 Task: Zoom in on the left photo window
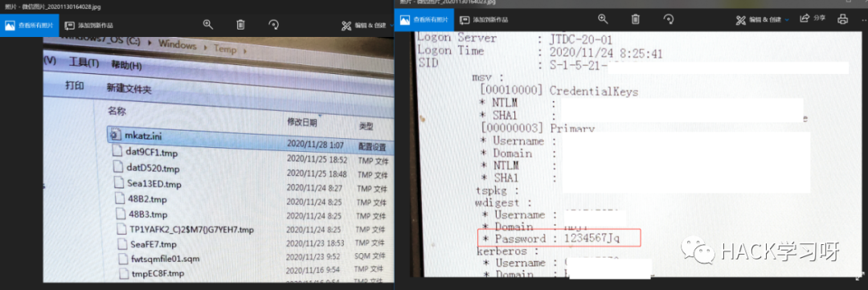click(208, 25)
